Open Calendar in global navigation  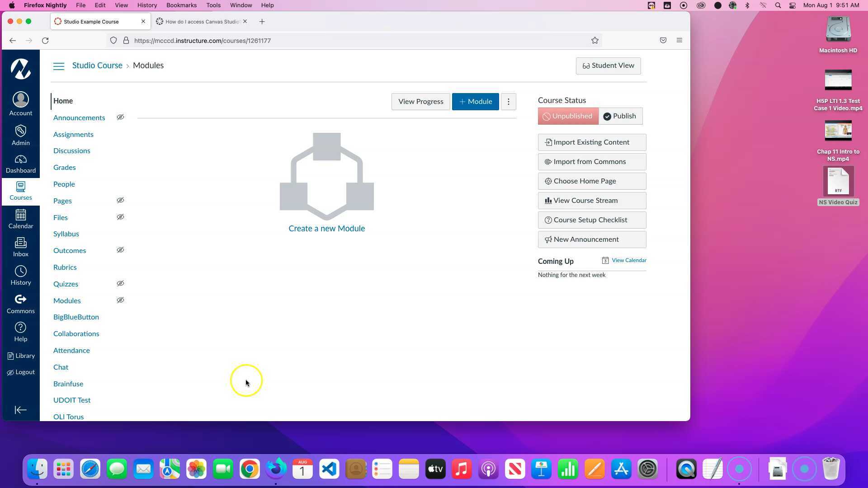20,219
